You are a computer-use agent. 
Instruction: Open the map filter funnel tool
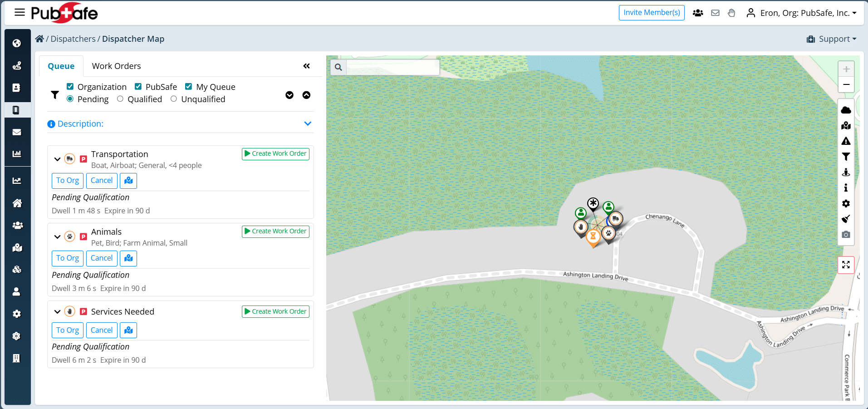(846, 157)
